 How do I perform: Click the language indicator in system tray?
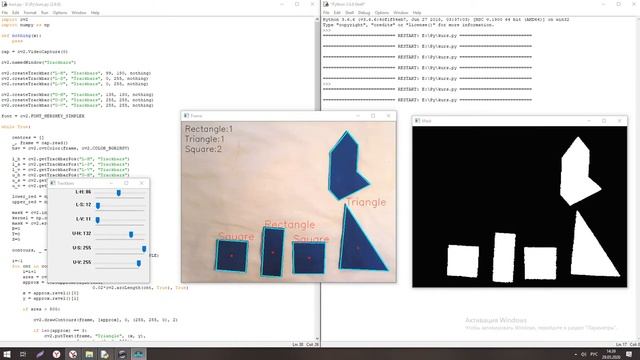click(594, 354)
